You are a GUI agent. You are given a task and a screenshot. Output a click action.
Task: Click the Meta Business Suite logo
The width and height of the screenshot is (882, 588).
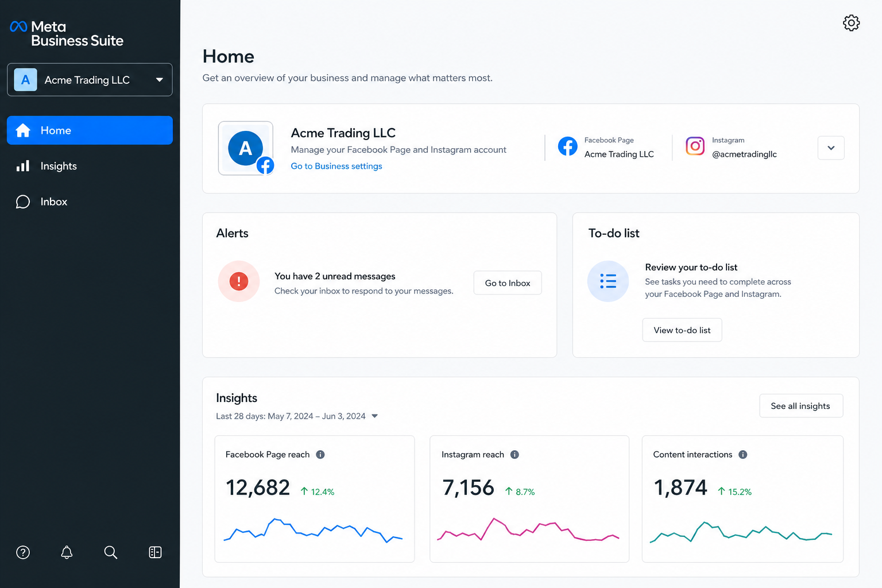pos(67,33)
